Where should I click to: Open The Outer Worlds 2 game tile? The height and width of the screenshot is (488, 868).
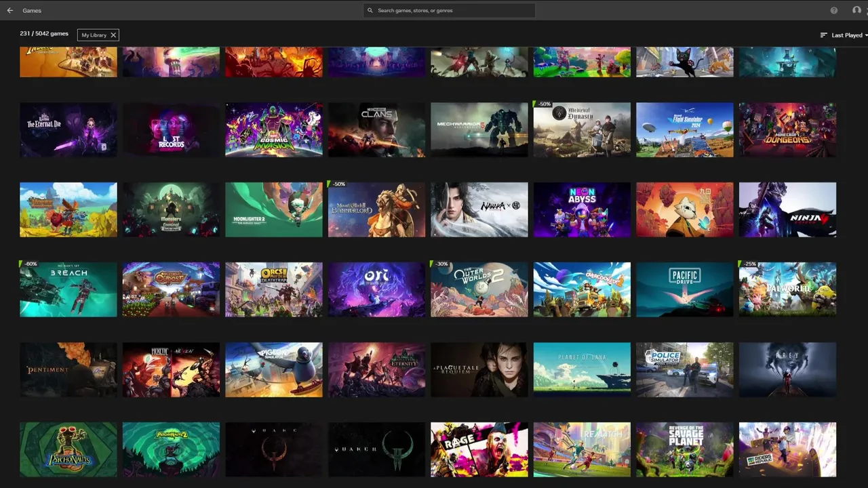tap(479, 289)
